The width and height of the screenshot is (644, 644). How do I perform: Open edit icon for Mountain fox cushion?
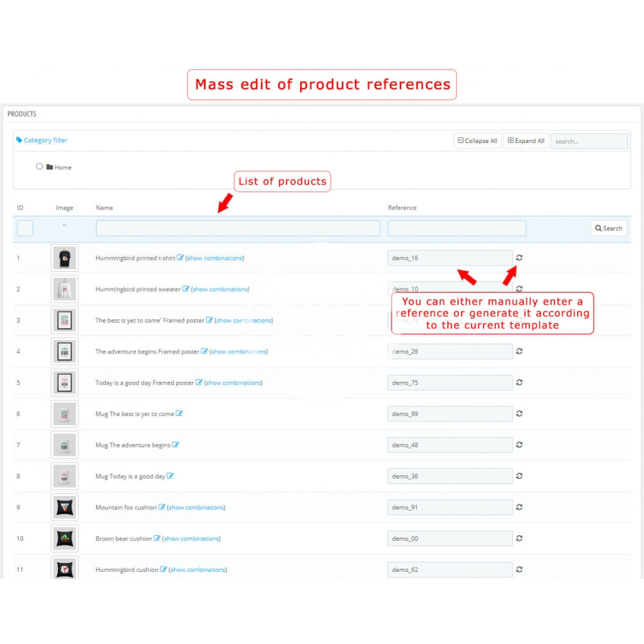point(162,507)
